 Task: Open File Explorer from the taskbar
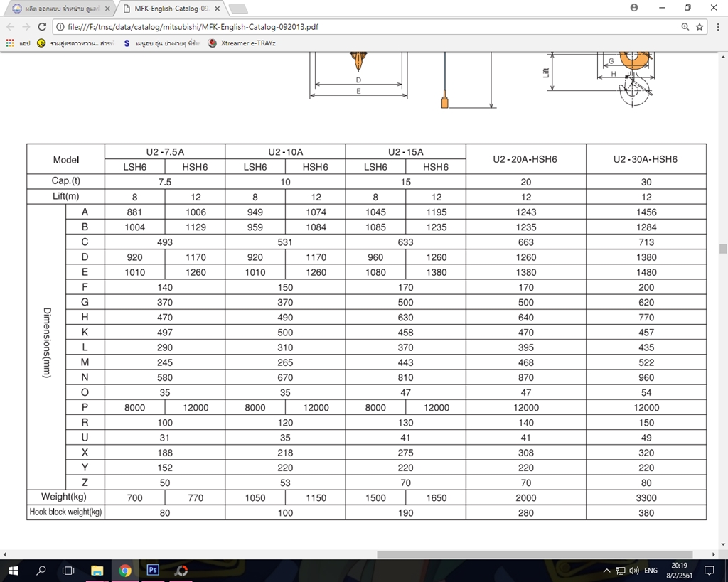[97, 571]
